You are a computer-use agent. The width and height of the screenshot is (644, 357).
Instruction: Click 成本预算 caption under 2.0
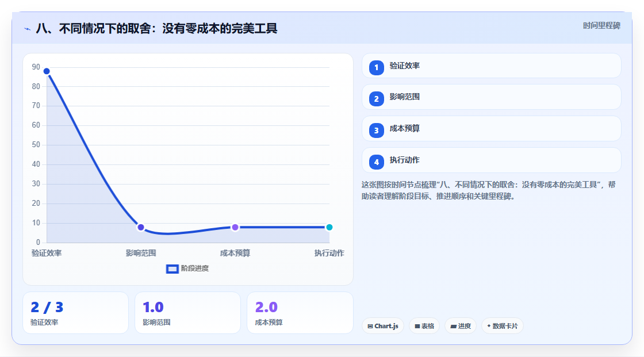(x=269, y=323)
